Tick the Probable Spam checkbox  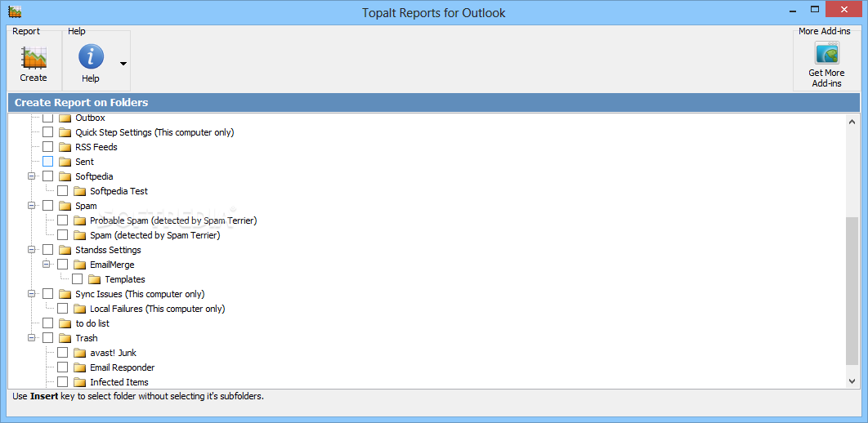click(x=63, y=220)
